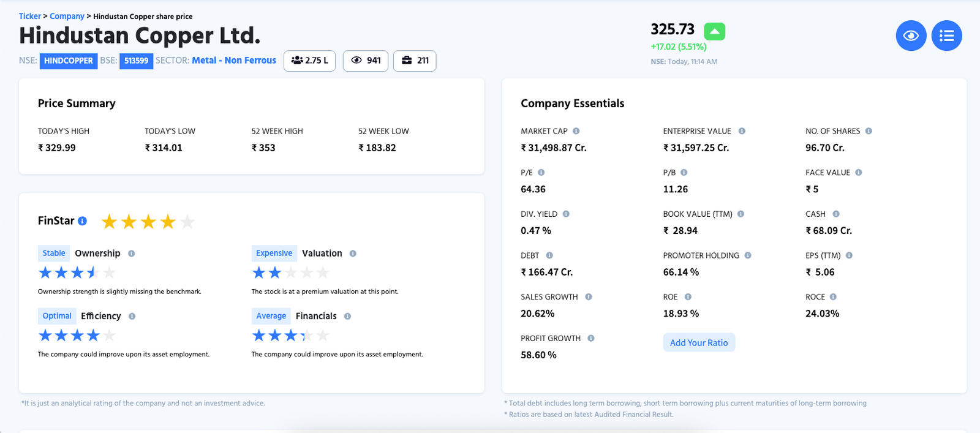Click info icon next to Ownership
Image resolution: width=980 pixels, height=433 pixels.
click(132, 254)
